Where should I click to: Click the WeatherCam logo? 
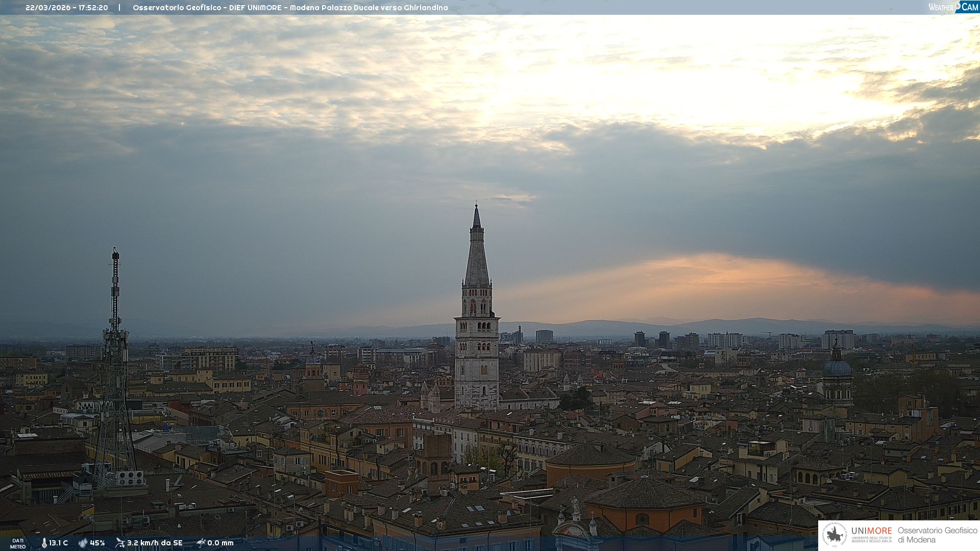(x=953, y=7)
